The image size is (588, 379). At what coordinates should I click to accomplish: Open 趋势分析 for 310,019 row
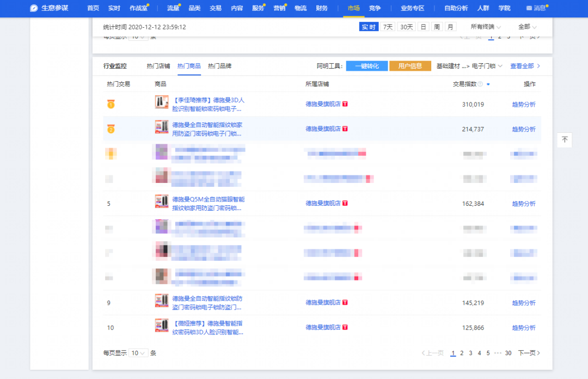(x=524, y=105)
